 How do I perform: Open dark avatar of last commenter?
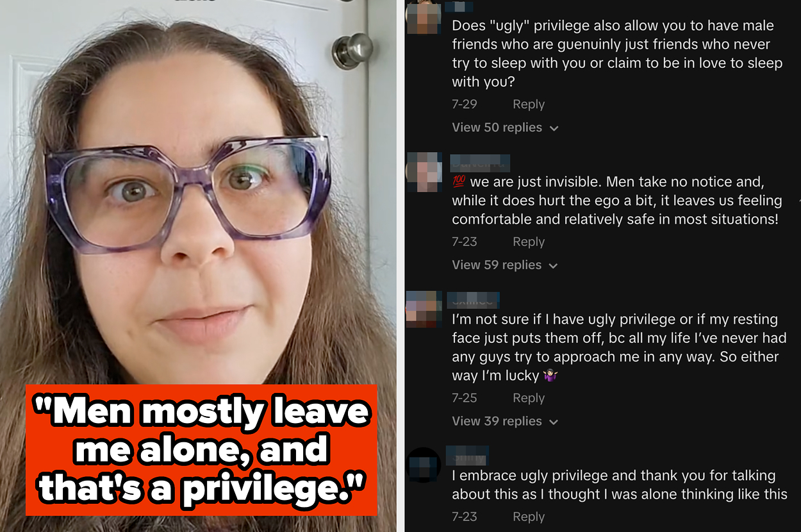pyautogui.click(x=424, y=465)
